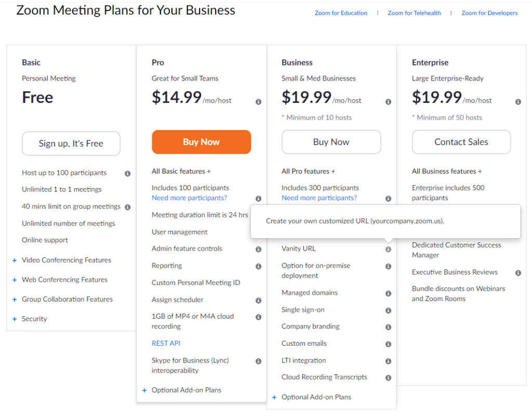Click info icon next to Pro $14.99 price
This screenshot has height=417, width=532.
(x=259, y=102)
